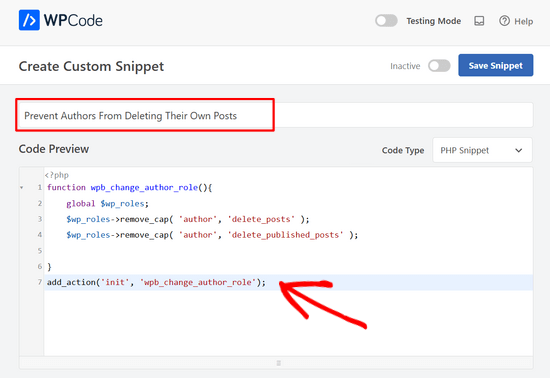
Task: Click the global $wp_roles line
Action: point(107,203)
